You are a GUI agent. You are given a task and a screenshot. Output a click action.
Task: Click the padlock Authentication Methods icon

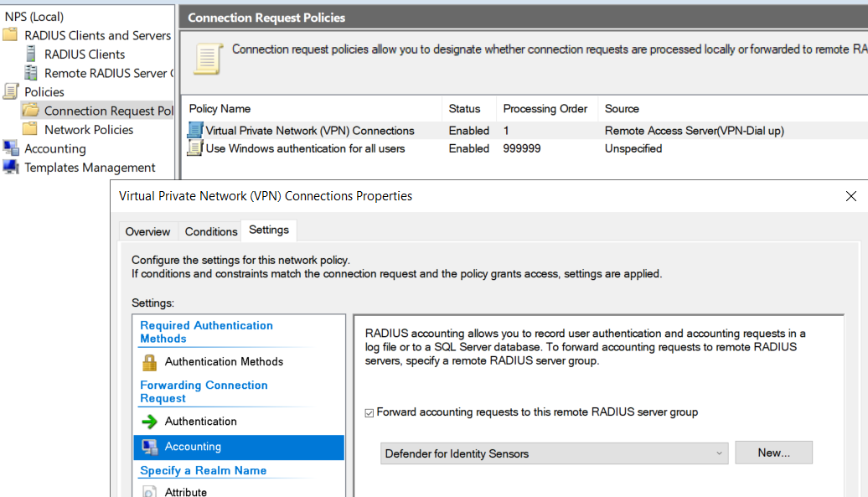click(149, 362)
